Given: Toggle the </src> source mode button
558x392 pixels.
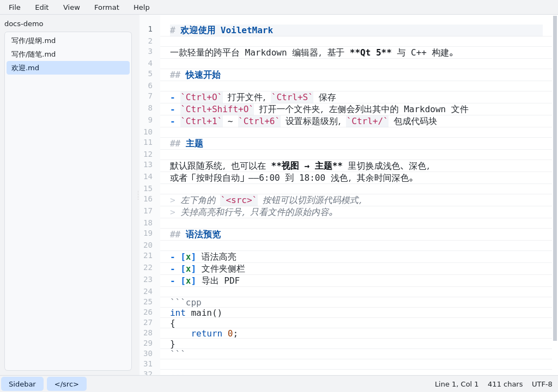Looking at the screenshot, I should point(66,384).
